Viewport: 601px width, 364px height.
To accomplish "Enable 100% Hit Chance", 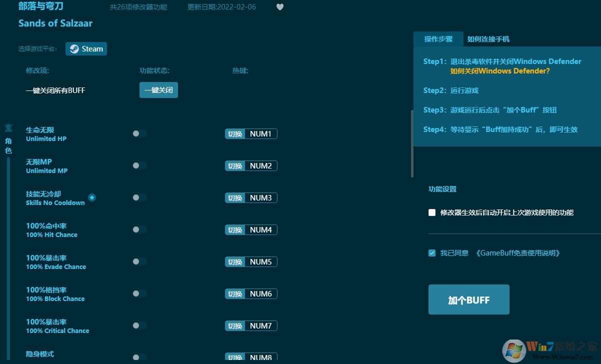I will pos(139,229).
